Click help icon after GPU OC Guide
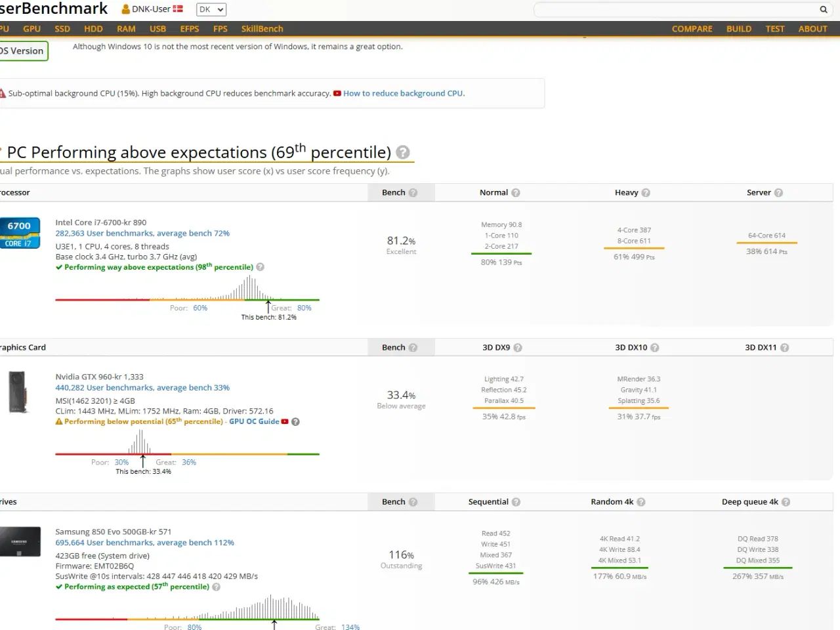 295,421
